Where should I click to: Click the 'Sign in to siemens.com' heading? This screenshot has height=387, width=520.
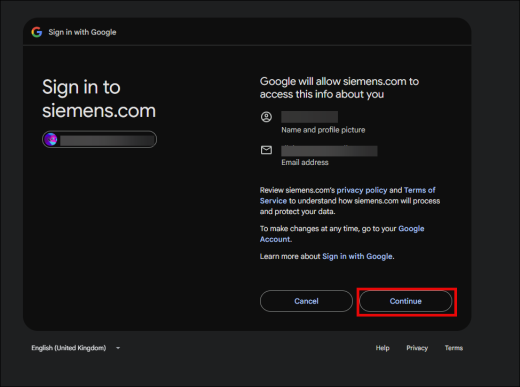99,99
